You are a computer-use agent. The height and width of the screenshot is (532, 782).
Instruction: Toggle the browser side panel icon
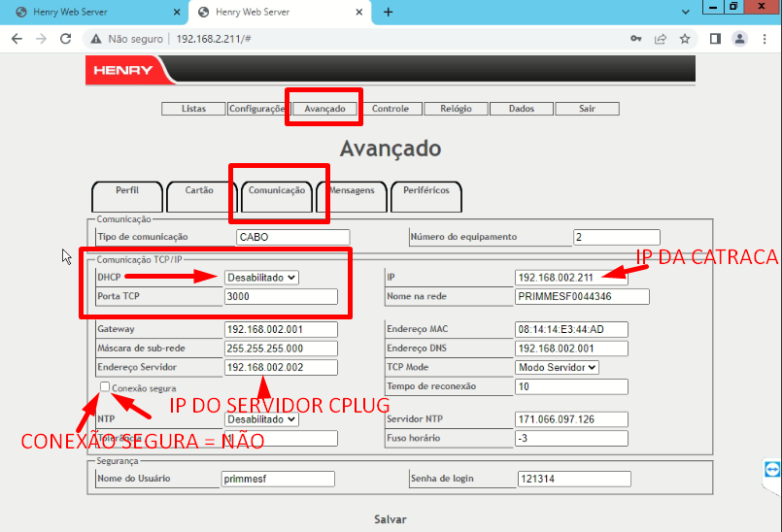715,39
